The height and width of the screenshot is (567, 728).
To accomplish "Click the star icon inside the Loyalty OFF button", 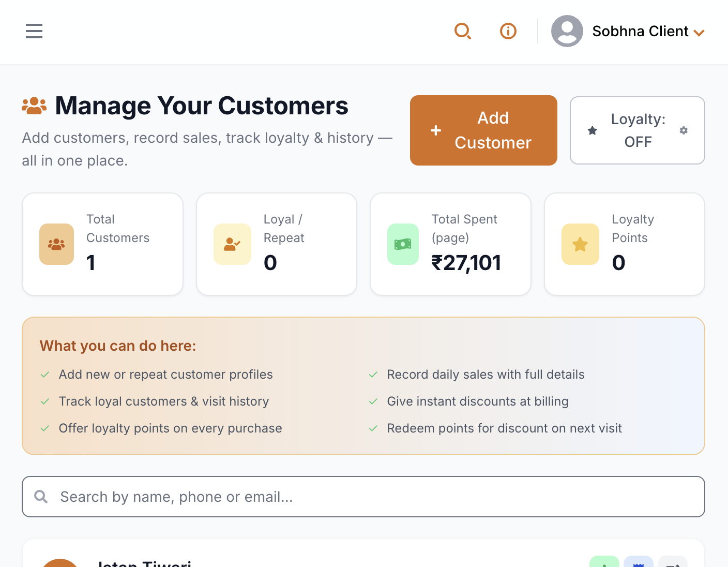I will pos(592,130).
